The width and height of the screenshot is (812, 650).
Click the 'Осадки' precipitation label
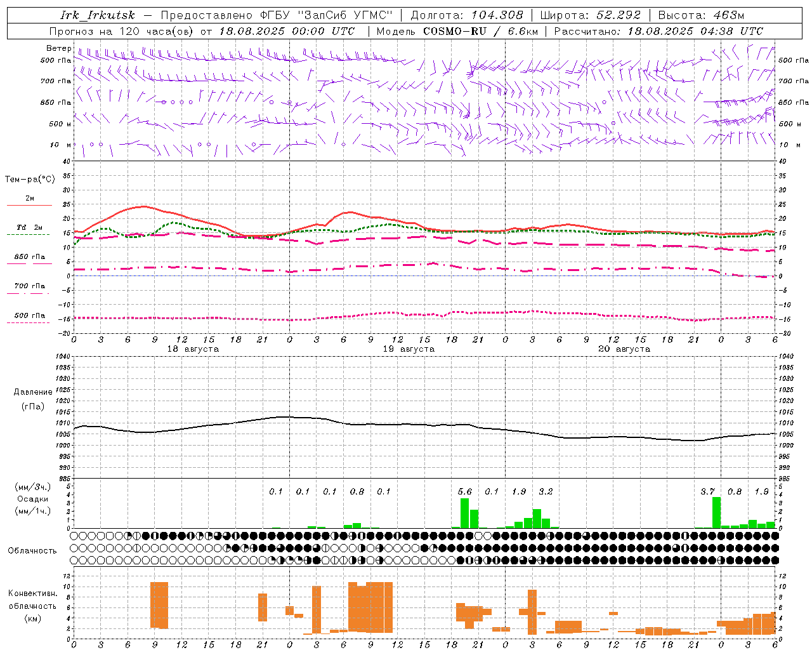point(32,499)
